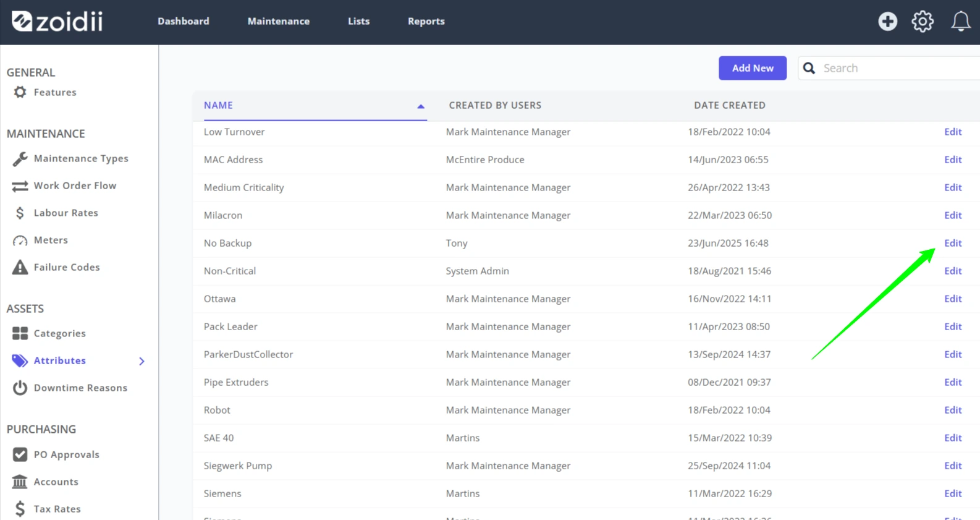This screenshot has width=980, height=520.
Task: Open settings via the gear icon
Action: coord(923,22)
